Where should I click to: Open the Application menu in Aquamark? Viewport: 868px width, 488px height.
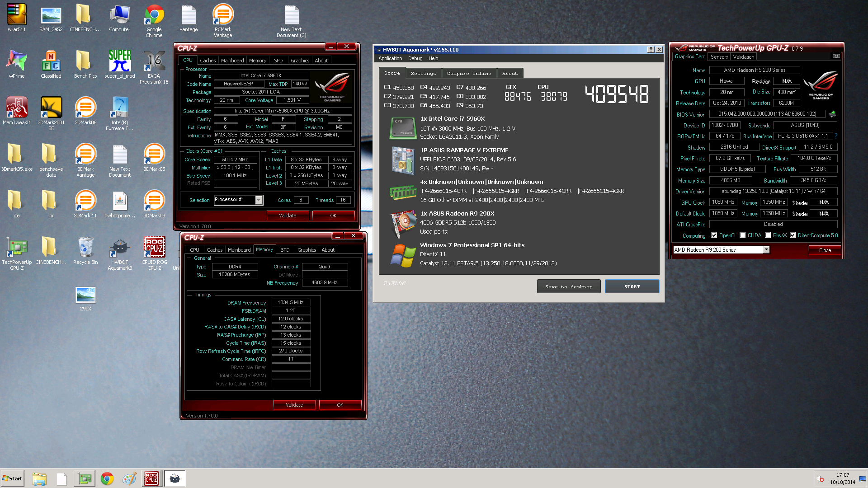390,58
